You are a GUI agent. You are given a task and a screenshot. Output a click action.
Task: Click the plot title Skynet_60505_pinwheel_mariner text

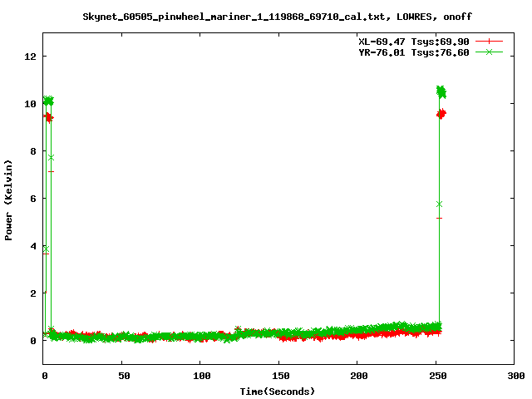click(277, 17)
